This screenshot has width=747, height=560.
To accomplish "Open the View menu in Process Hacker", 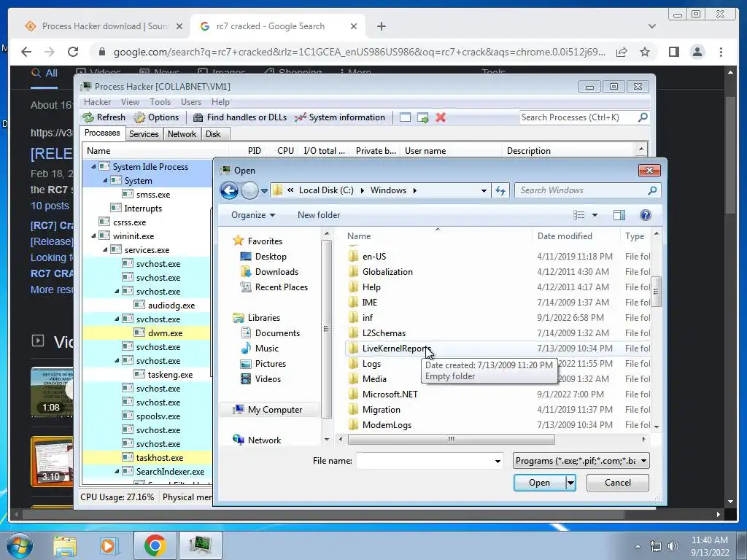I will pos(130,102).
